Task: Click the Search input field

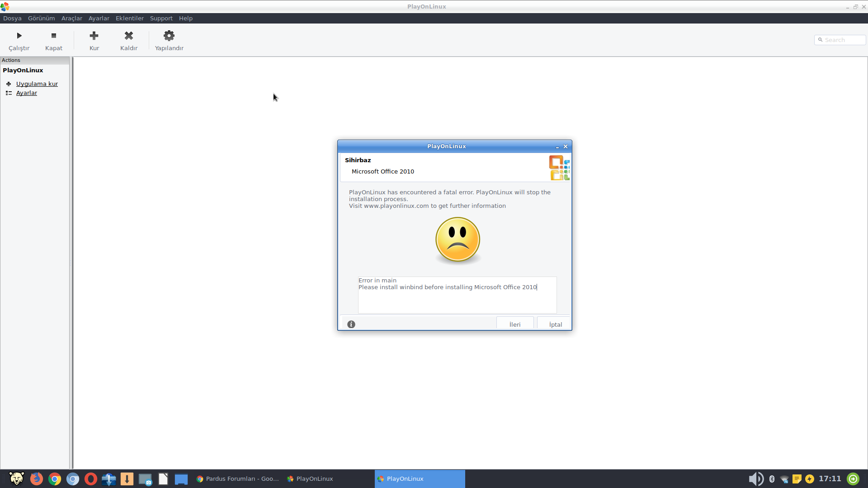Action: (840, 39)
